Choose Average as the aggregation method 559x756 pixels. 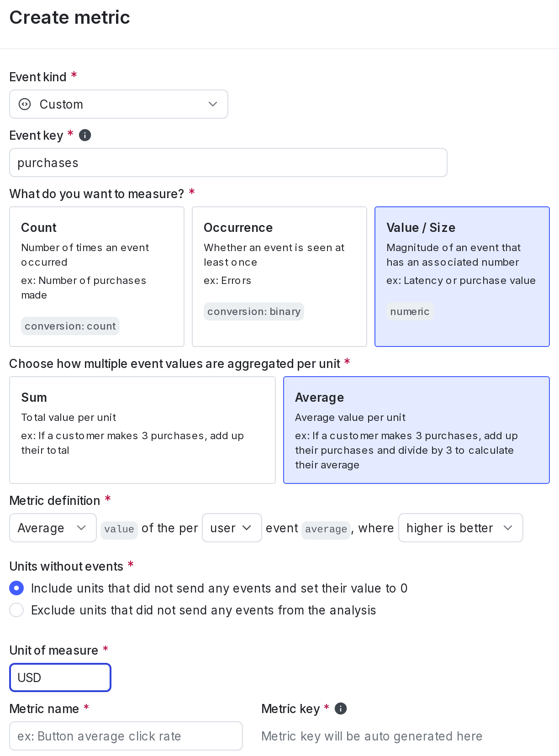coord(416,430)
